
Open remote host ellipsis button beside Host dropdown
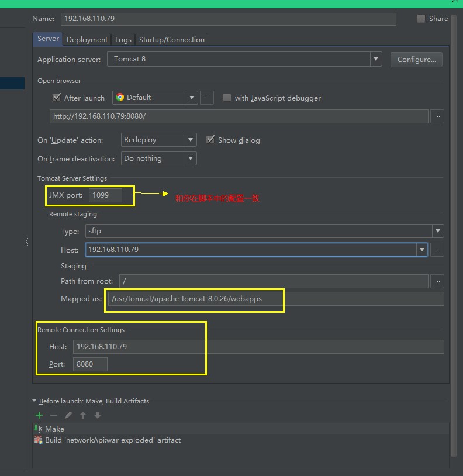437,250
